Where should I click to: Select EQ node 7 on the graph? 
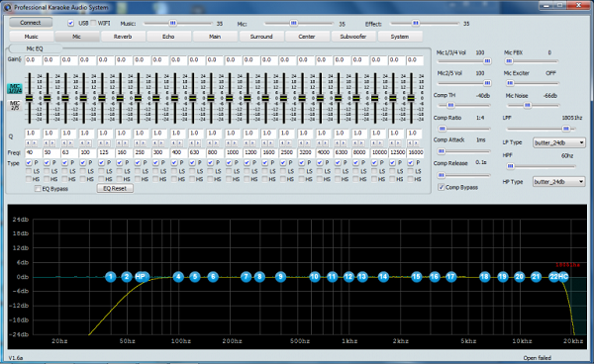tap(246, 277)
